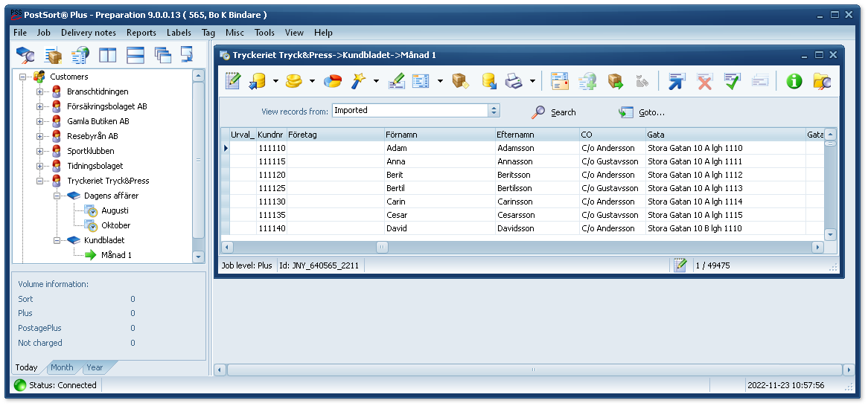Click the blue form layout icon in job toolbar
This screenshot has width=868, height=406.
pyautogui.click(x=421, y=81)
